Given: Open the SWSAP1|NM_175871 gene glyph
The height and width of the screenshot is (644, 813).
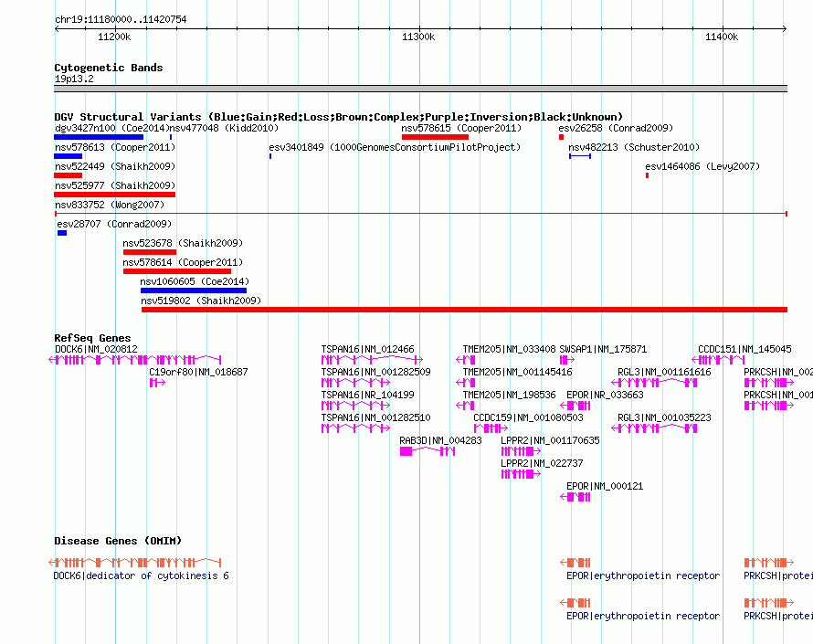Looking at the screenshot, I should pyautogui.click(x=566, y=360).
